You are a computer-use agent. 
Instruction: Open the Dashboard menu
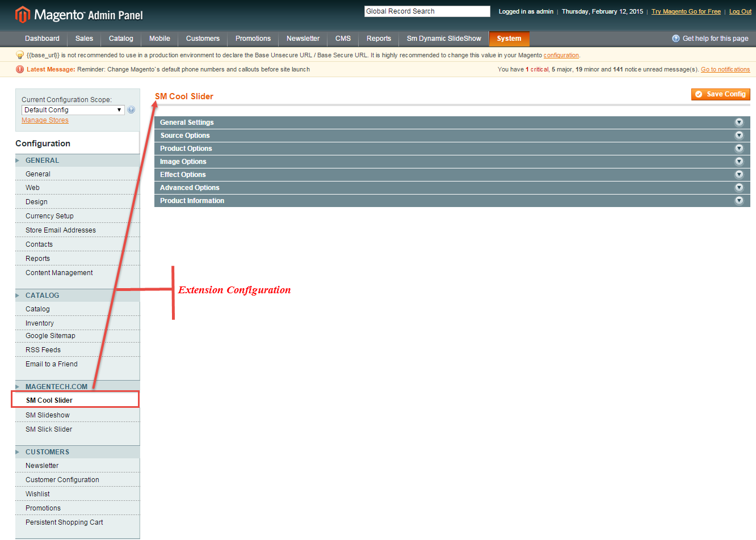click(x=42, y=39)
